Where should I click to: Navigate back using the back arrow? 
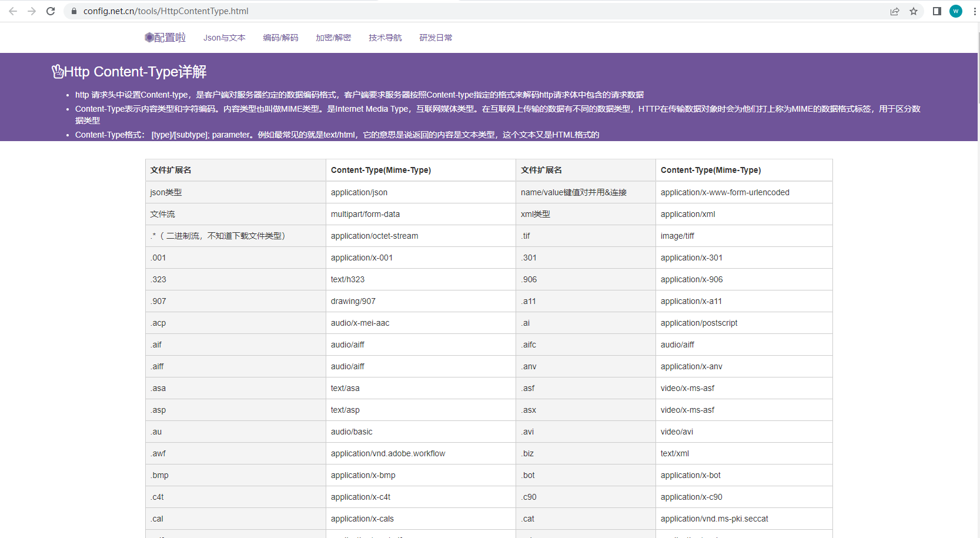(12, 11)
